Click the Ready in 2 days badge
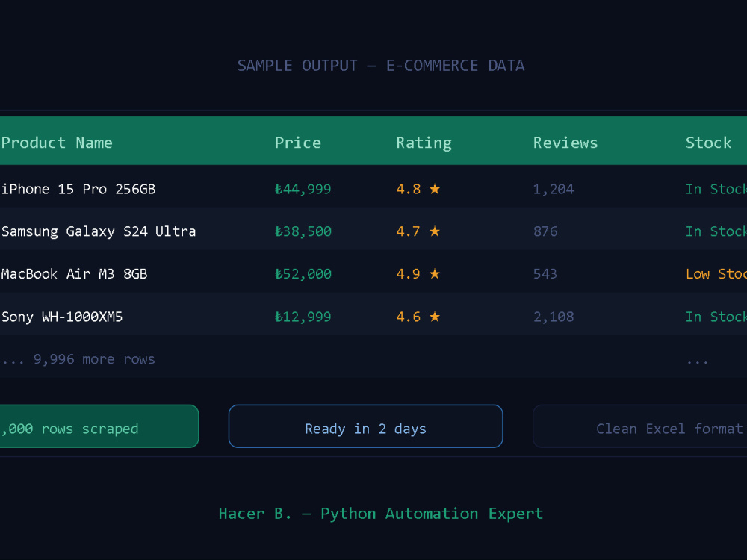This screenshot has width=747, height=560. tap(365, 426)
